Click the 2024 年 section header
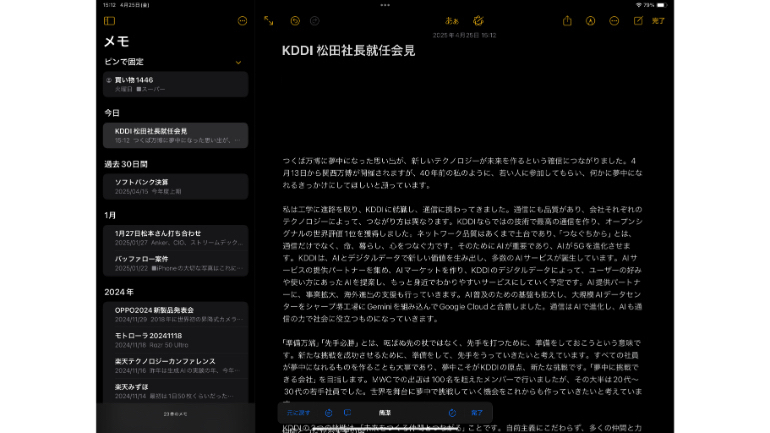 (x=119, y=292)
